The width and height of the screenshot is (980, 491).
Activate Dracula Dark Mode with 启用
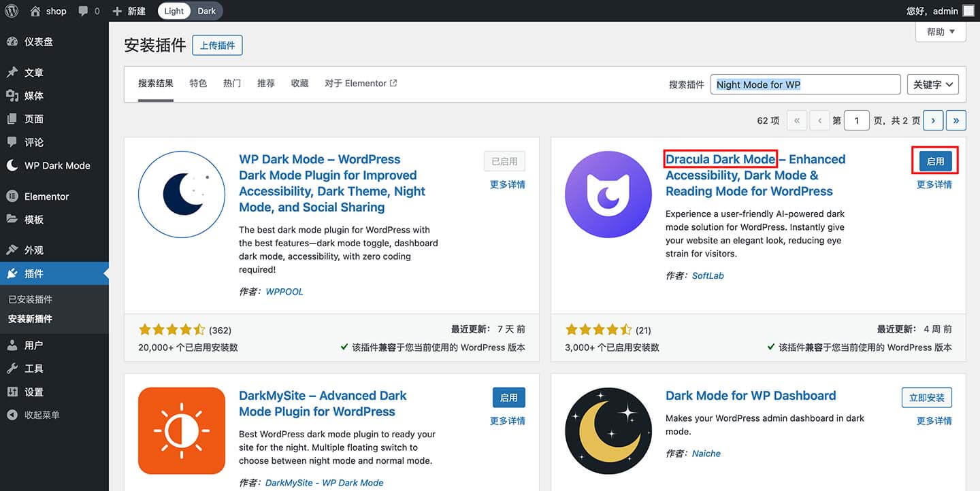[936, 161]
